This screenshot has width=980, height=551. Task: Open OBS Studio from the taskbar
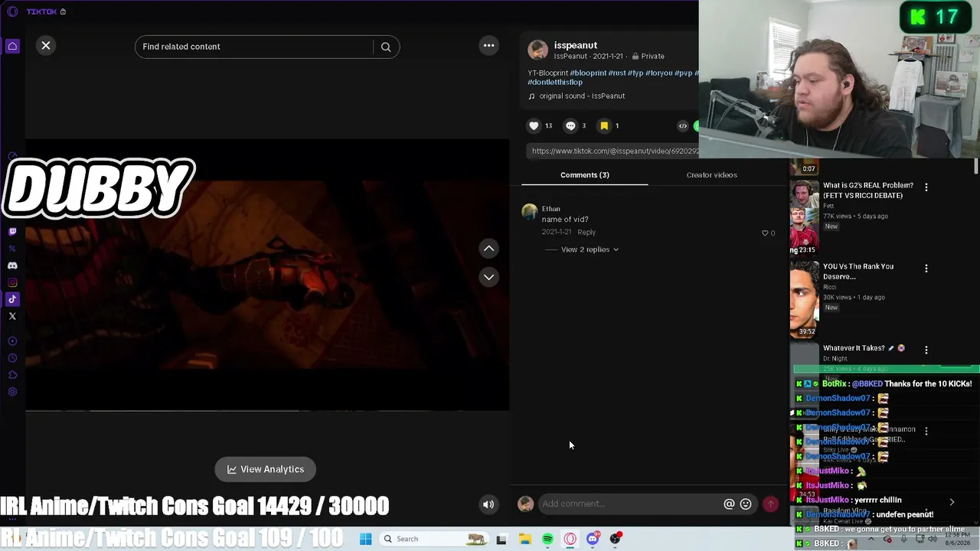point(615,539)
